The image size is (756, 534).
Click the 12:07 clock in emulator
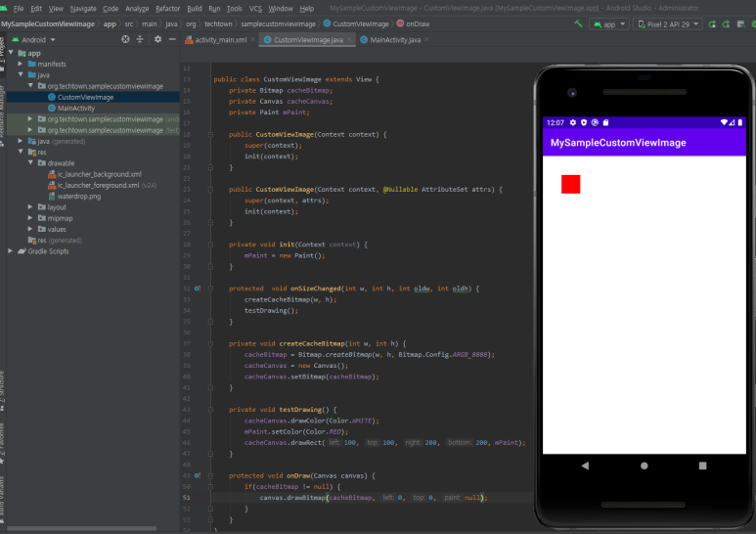pyautogui.click(x=556, y=122)
